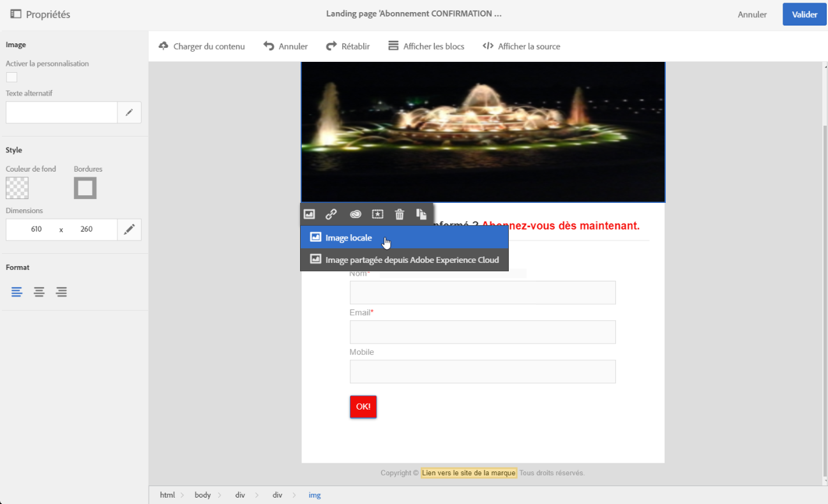Align image left
828x504 pixels.
[17, 292]
